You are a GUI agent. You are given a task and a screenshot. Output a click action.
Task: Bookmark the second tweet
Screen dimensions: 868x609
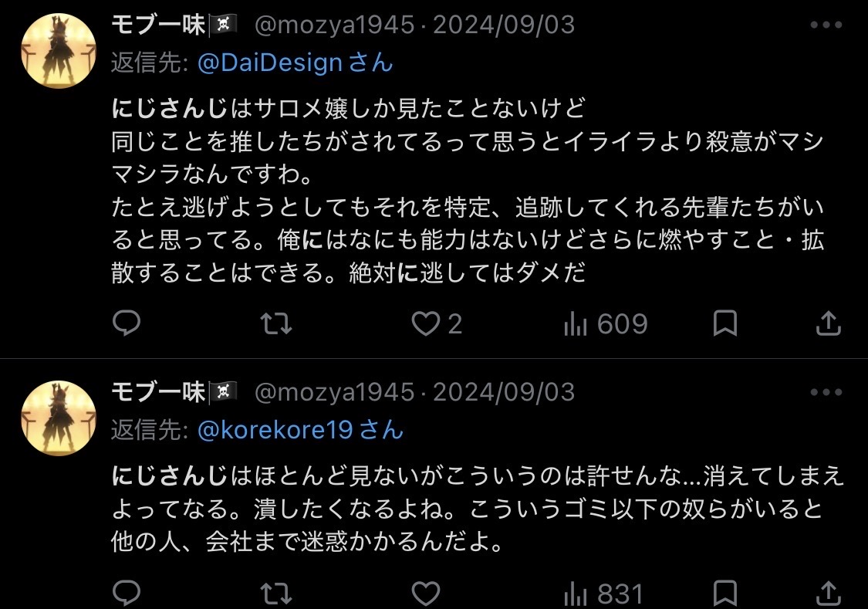pos(724,594)
